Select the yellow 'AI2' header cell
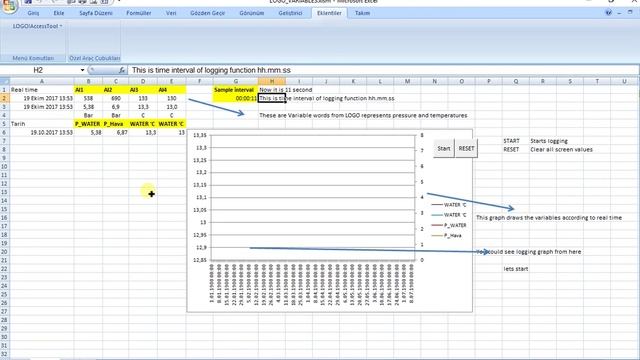Screen dimensions: 640x360 coord(116,89)
